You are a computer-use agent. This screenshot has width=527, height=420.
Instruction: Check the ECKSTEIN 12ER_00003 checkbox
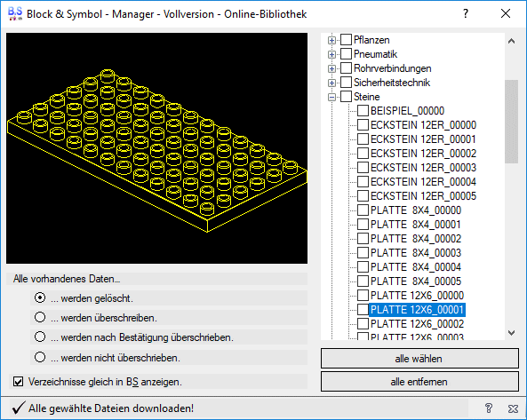pyautogui.click(x=363, y=168)
